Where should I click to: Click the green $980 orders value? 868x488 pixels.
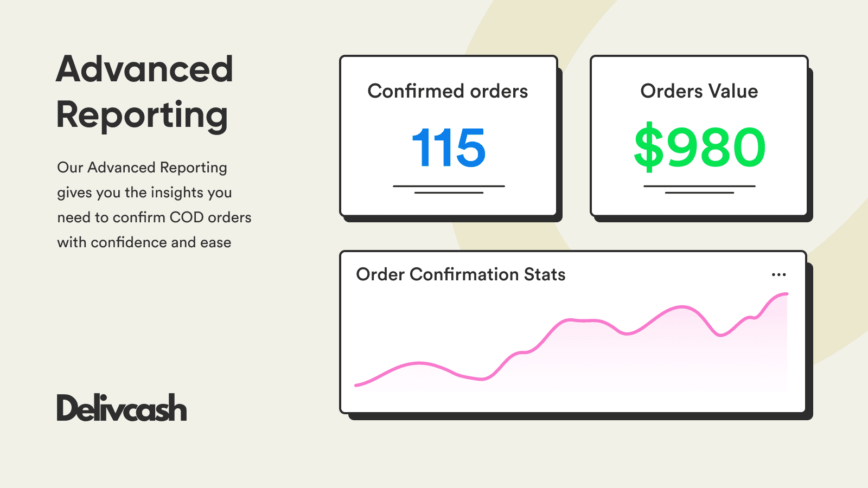[x=699, y=147]
